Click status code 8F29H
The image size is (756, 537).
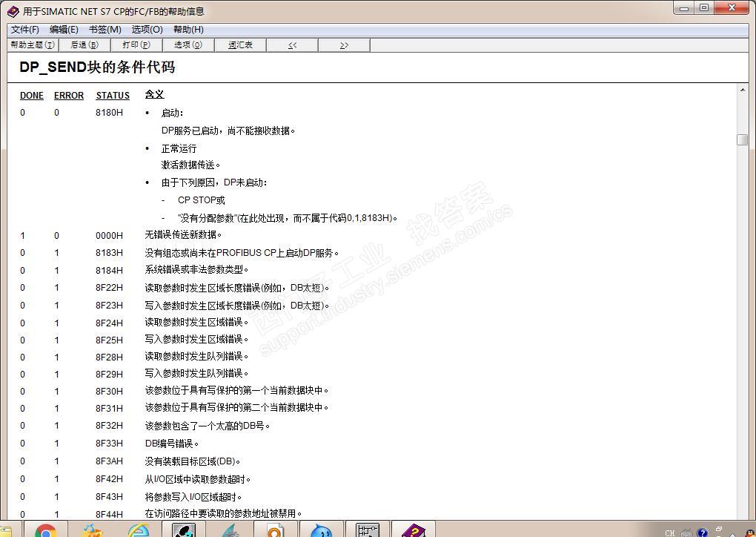tap(109, 374)
